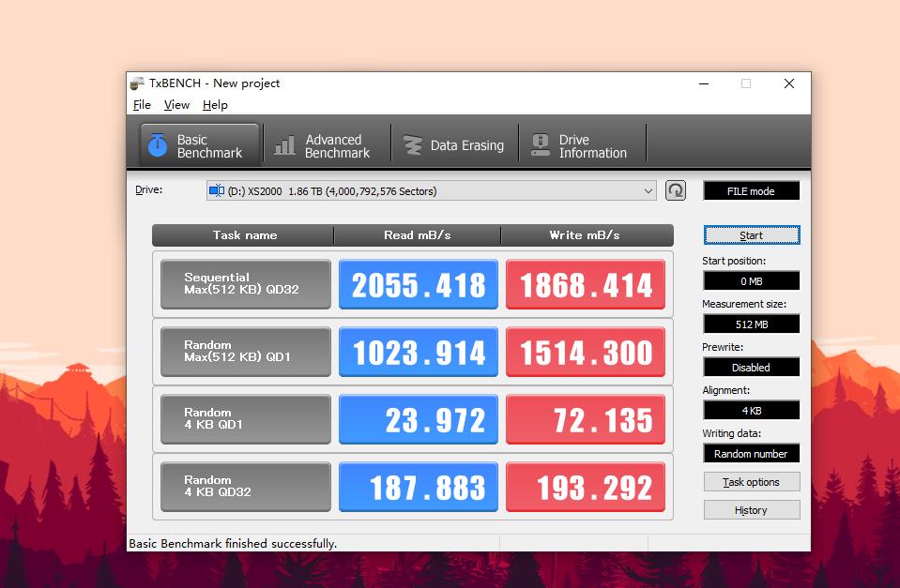Open benchmark History
This screenshot has height=588, width=900.
point(752,510)
